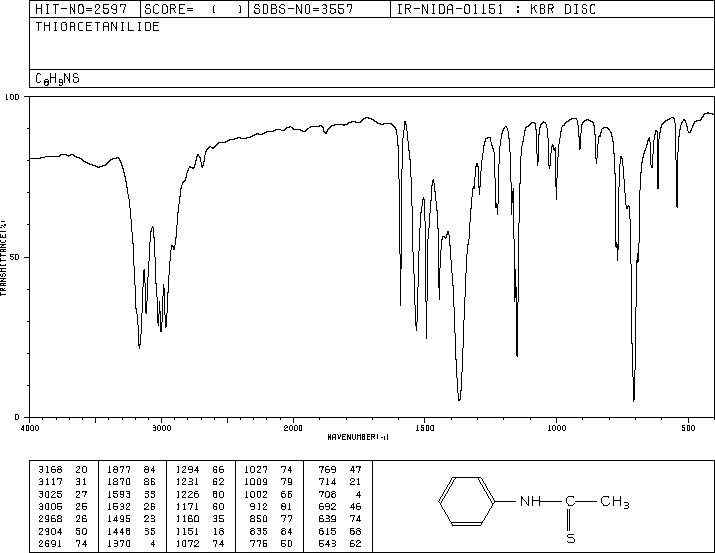Click the SDBS-NO=3557 header cell
This screenshot has height=553, width=715.
[319, 9]
